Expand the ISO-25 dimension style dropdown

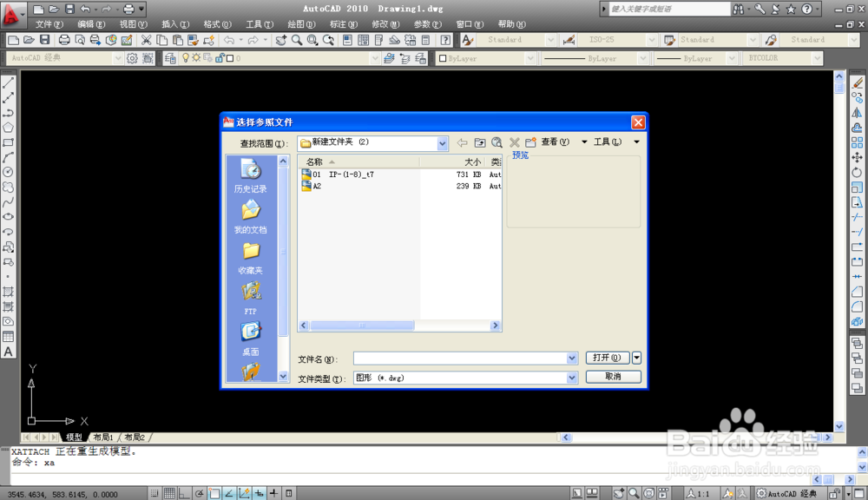tap(652, 40)
